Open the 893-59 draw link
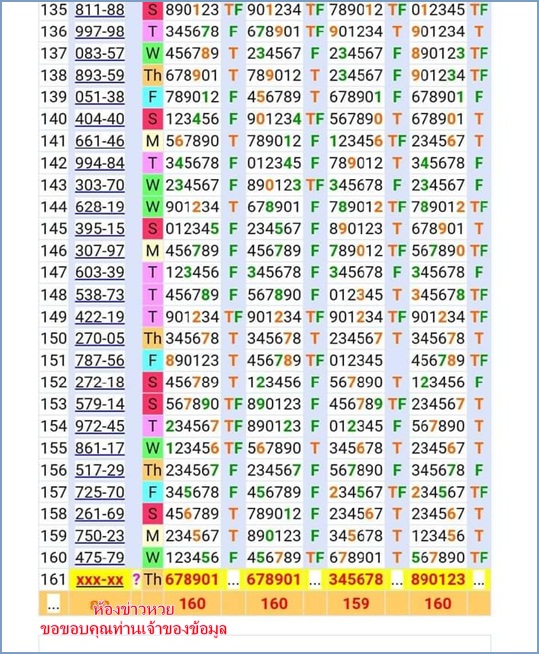This screenshot has width=539, height=654. (100, 75)
